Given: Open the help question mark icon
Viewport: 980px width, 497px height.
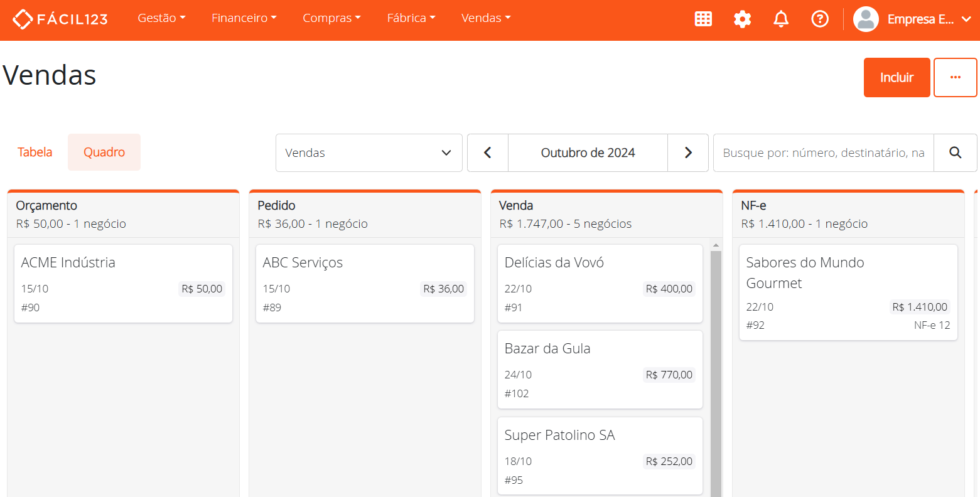Looking at the screenshot, I should (x=820, y=19).
